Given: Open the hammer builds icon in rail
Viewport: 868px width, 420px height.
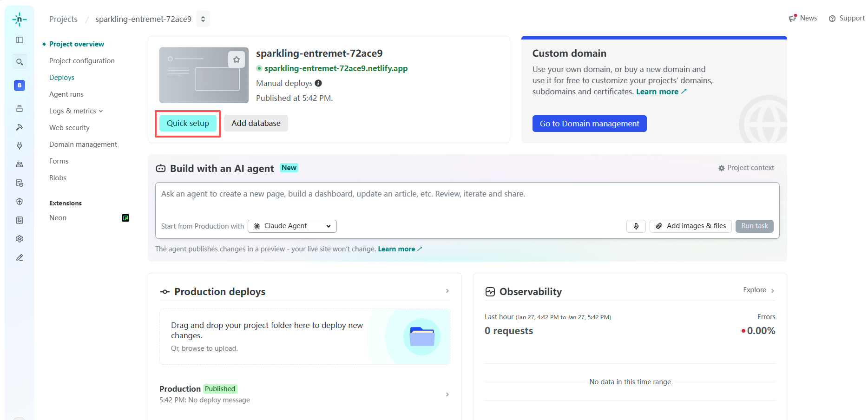Looking at the screenshot, I should [20, 127].
